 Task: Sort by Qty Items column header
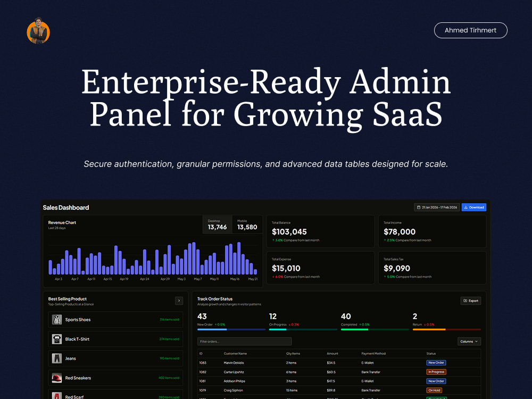click(x=293, y=354)
